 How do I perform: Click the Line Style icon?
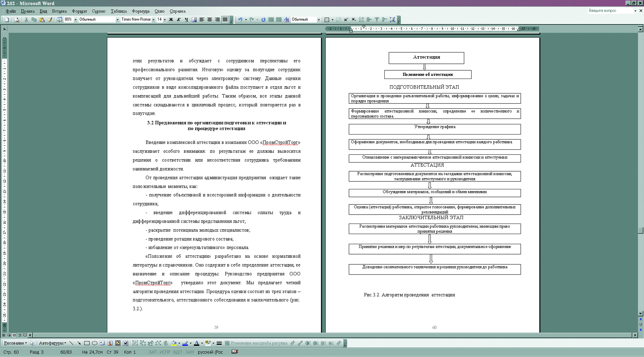click(219, 343)
